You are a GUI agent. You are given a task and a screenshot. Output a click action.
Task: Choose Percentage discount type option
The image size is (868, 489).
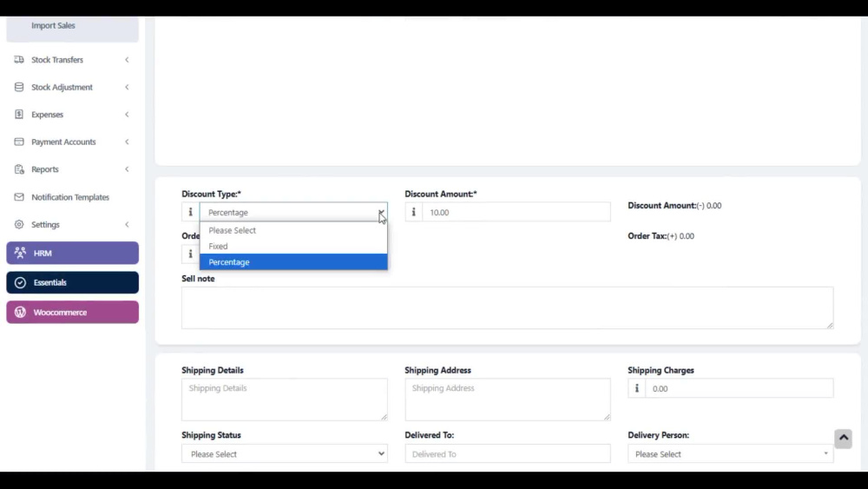(x=293, y=262)
